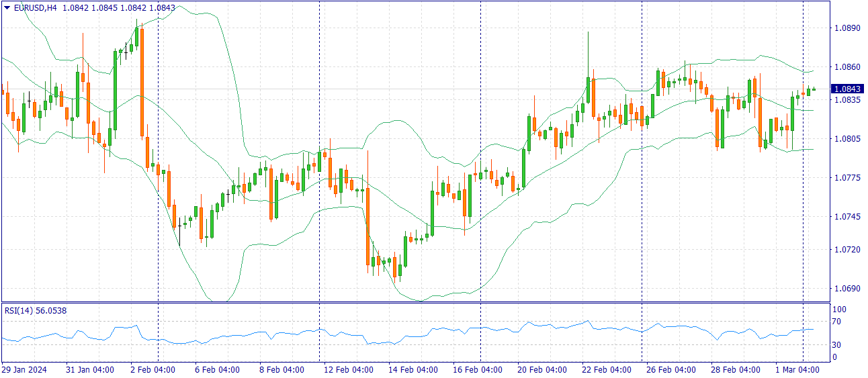Viewport: 868px width, 378px height.
Task: Select the 2 Feb 04:00 time label
Action: pyautogui.click(x=153, y=370)
